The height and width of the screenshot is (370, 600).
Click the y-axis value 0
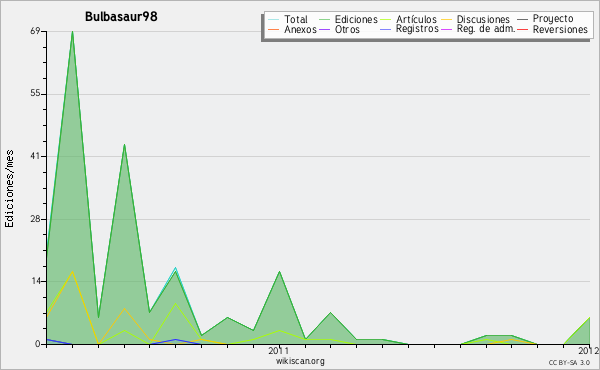click(x=38, y=344)
